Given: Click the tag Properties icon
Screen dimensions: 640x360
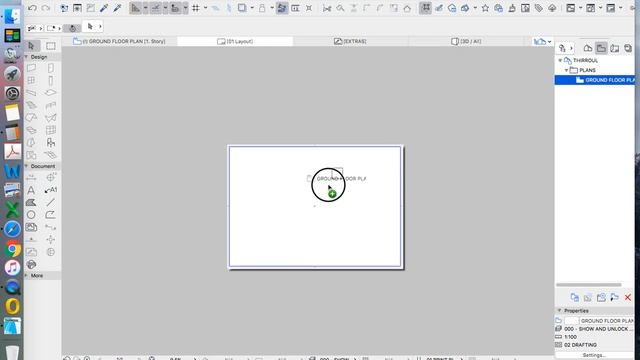Looking at the screenshot, I should click(x=539, y=8).
